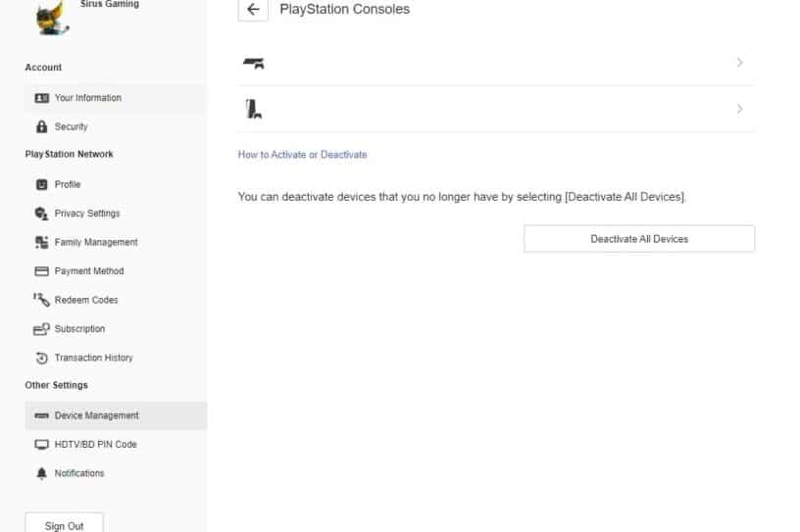Open the Redeem Codes page
This screenshot has width=800, height=532.
[x=116, y=300]
